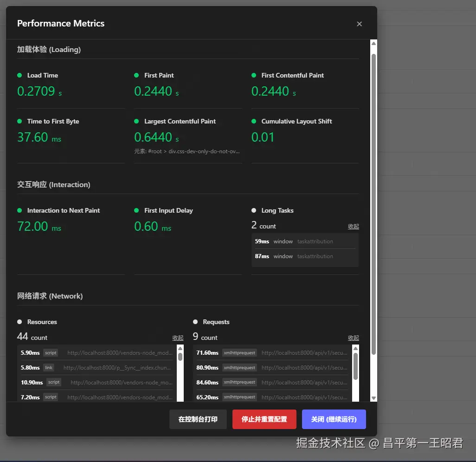Select the 84.60ms xmlhttprequest row
The height and width of the screenshot is (462, 476).
click(x=272, y=383)
